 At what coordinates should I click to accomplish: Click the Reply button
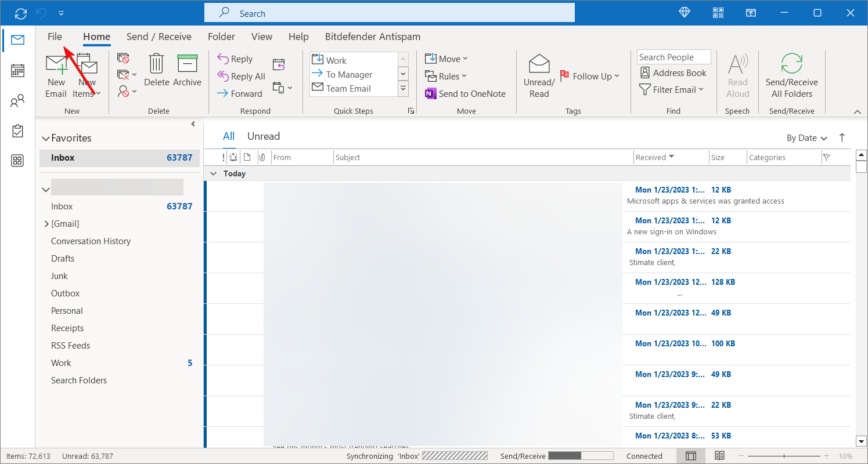(x=235, y=59)
